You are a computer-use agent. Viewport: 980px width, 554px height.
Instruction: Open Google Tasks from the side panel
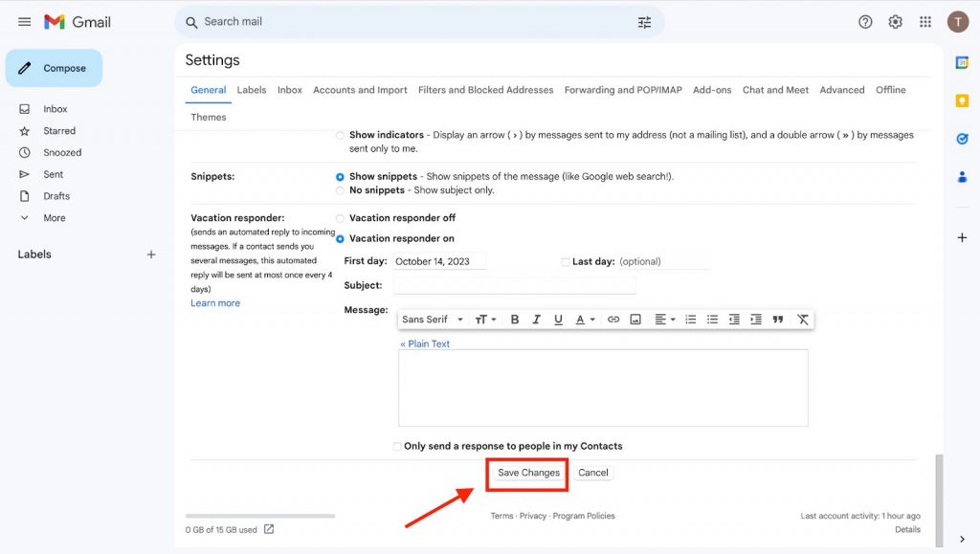[x=962, y=138]
